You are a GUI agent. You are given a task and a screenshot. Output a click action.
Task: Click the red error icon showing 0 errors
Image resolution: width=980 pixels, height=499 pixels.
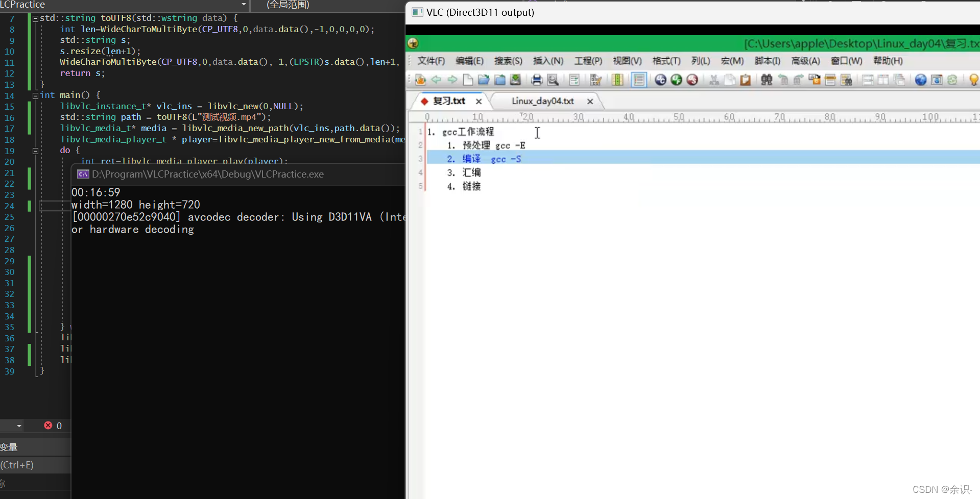48,426
